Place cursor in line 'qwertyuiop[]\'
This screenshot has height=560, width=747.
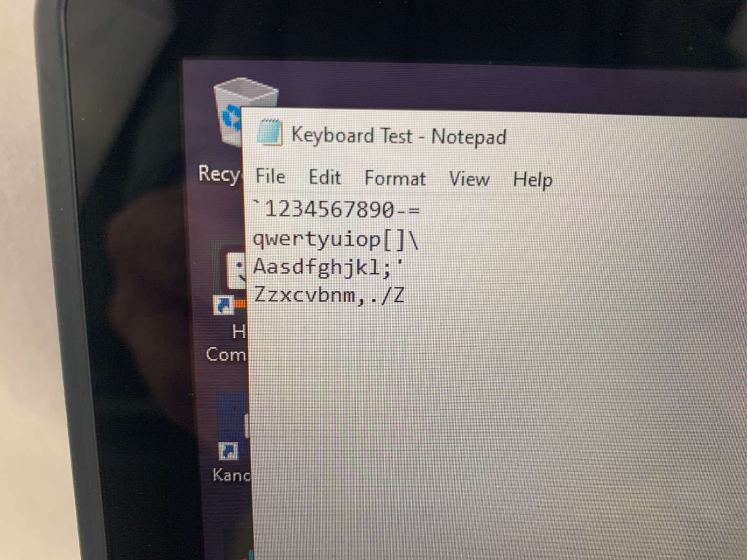point(335,239)
